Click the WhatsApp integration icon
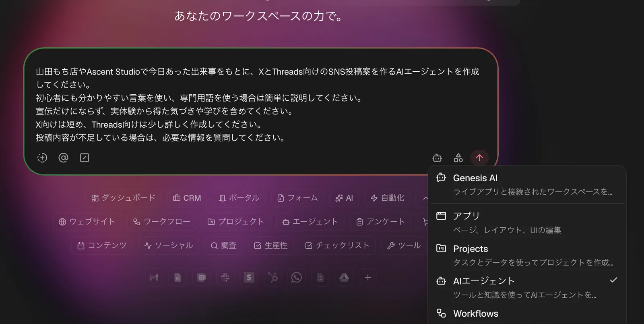The image size is (644, 324). pyautogui.click(x=297, y=277)
